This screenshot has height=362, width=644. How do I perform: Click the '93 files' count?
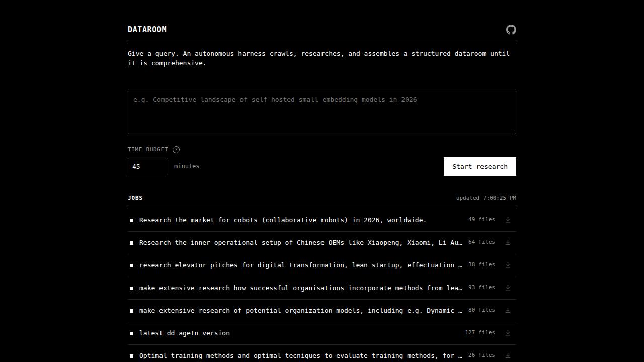pos(481,287)
